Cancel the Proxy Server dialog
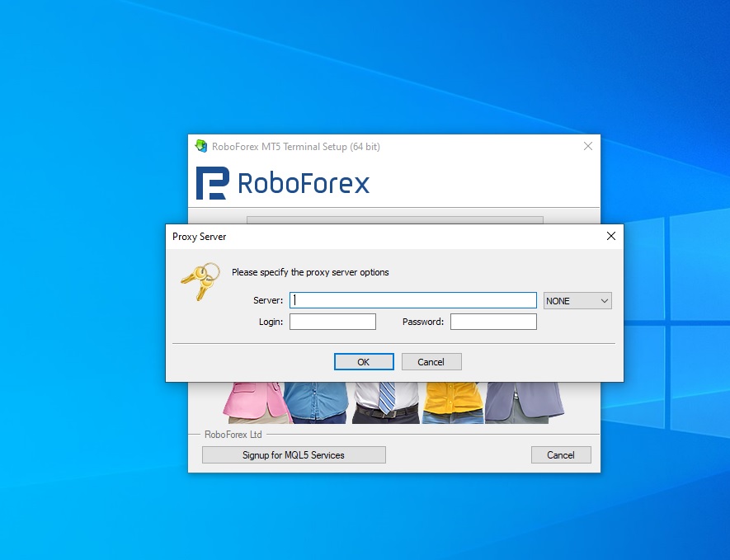This screenshot has width=730, height=560. coord(431,362)
